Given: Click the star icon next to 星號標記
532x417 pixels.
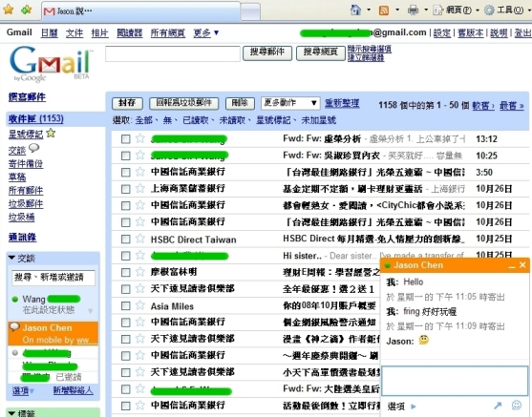Looking at the screenshot, I should click(x=51, y=134).
